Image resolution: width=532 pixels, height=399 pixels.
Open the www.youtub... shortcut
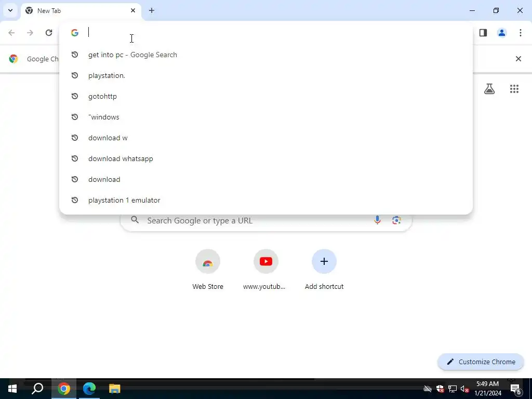[264, 270]
